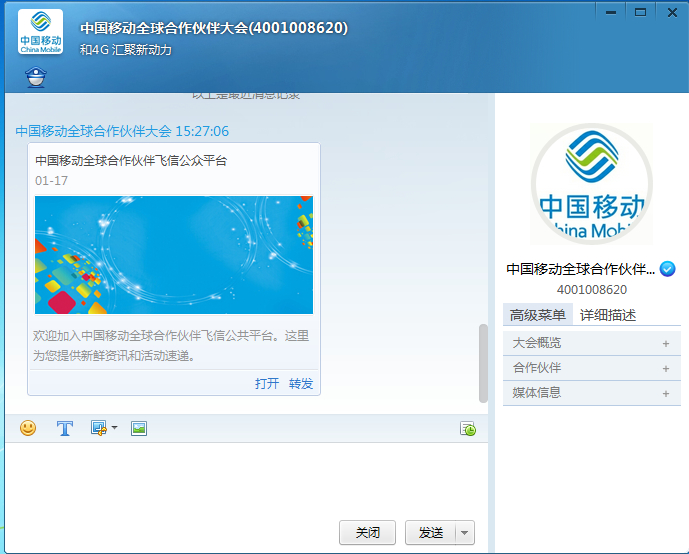The image size is (689, 554).
Task: Open the font settings T icon
Action: (x=65, y=428)
